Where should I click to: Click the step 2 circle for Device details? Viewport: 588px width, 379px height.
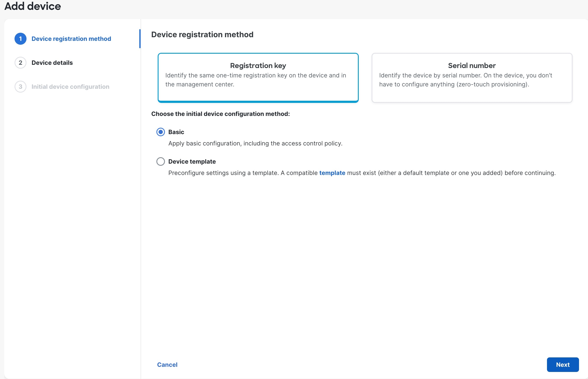[20, 62]
